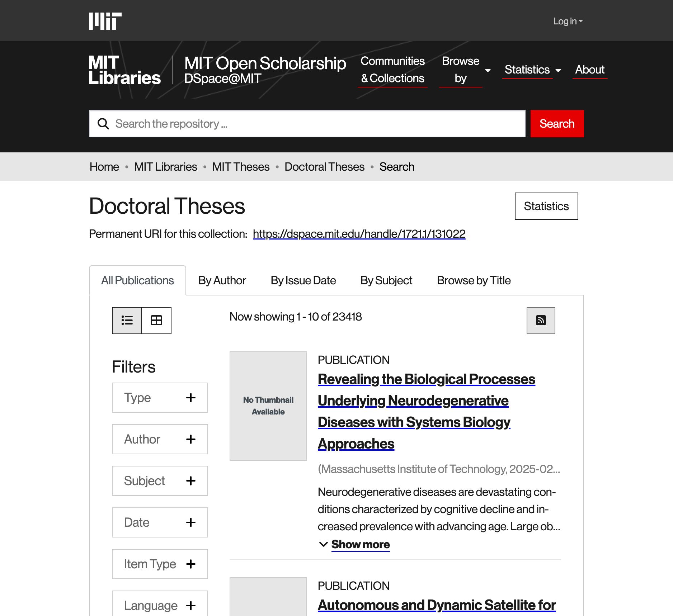Switch to grid view icon
The height and width of the screenshot is (616, 673).
(156, 320)
